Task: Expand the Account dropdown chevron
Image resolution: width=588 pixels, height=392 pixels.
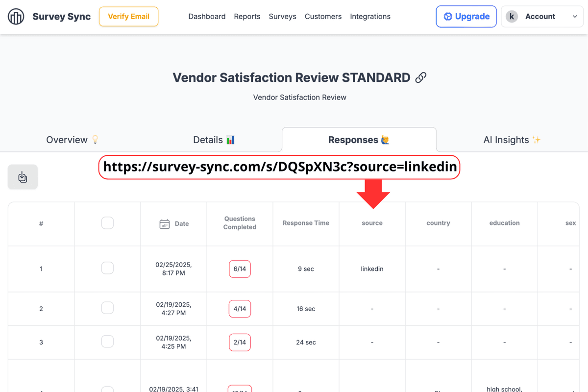Action: coord(575,17)
